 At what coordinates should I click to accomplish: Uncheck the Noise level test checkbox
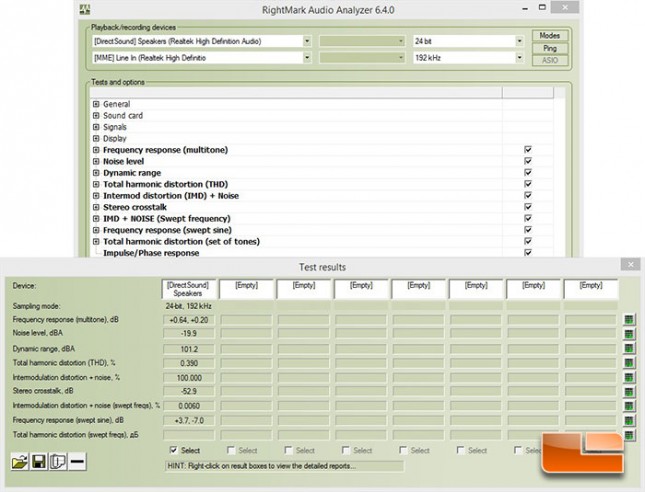[528, 161]
